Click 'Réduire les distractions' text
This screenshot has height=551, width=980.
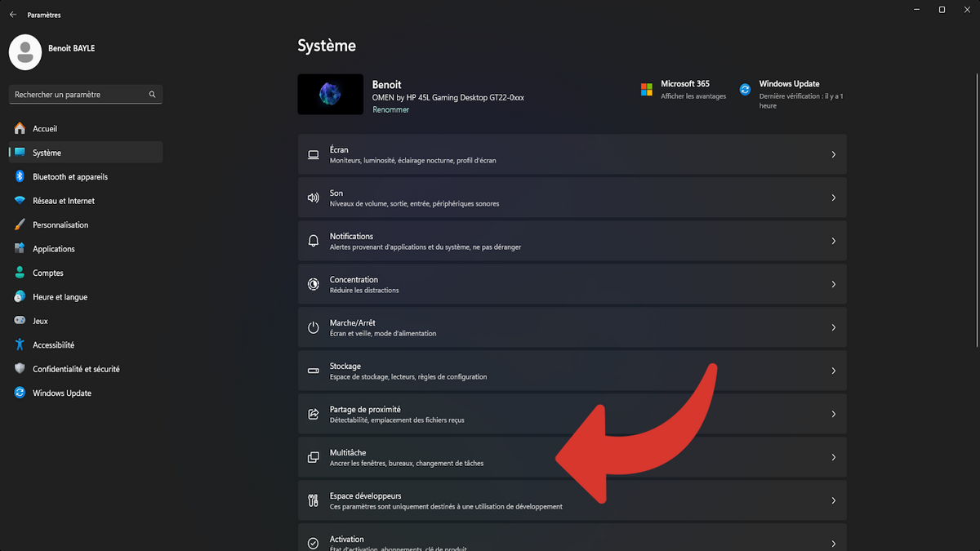click(x=364, y=291)
